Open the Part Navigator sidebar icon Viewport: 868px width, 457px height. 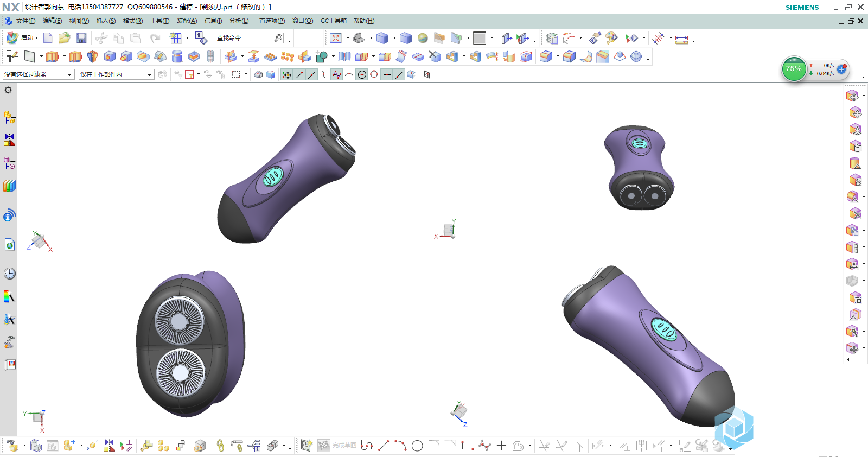pyautogui.click(x=10, y=163)
